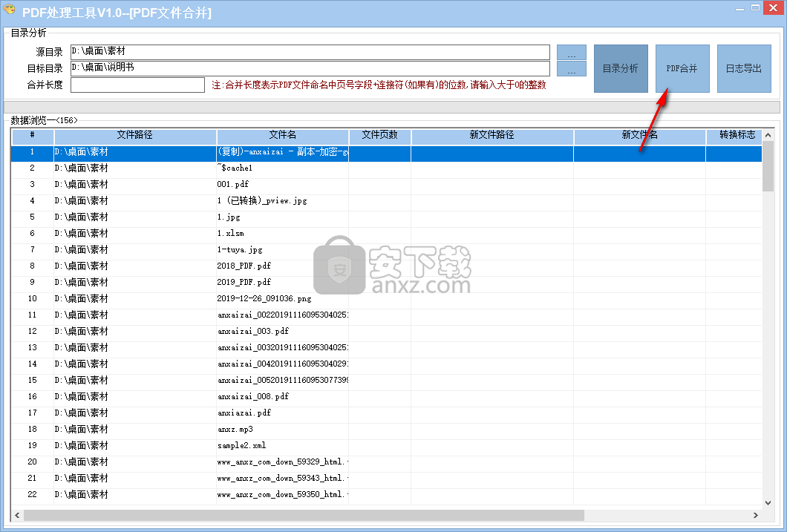The width and height of the screenshot is (787, 532).
Task: Click the 合并长度 input box
Action: pyautogui.click(x=137, y=85)
